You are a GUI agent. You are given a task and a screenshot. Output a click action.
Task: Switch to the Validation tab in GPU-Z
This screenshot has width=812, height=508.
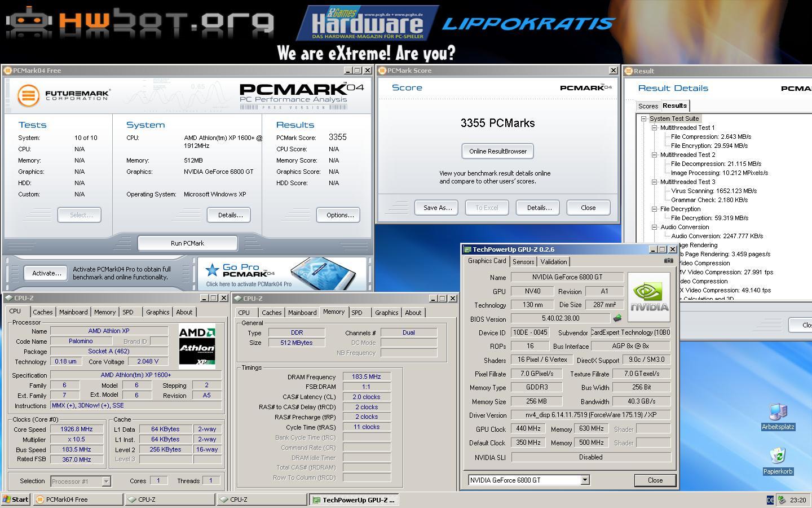554,262
